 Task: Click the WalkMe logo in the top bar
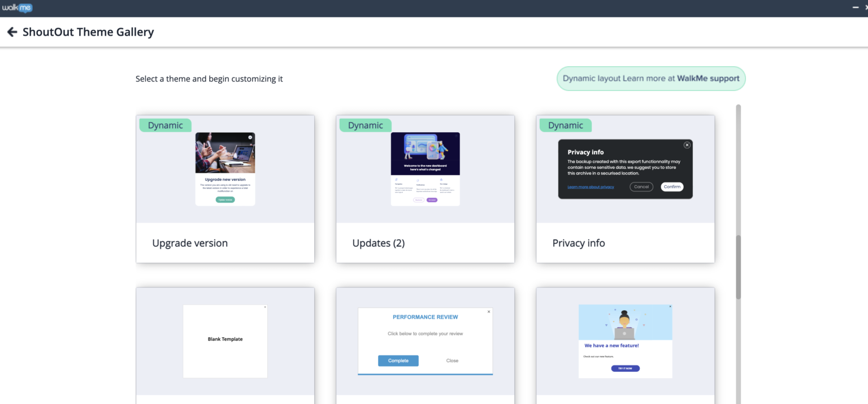17,7
